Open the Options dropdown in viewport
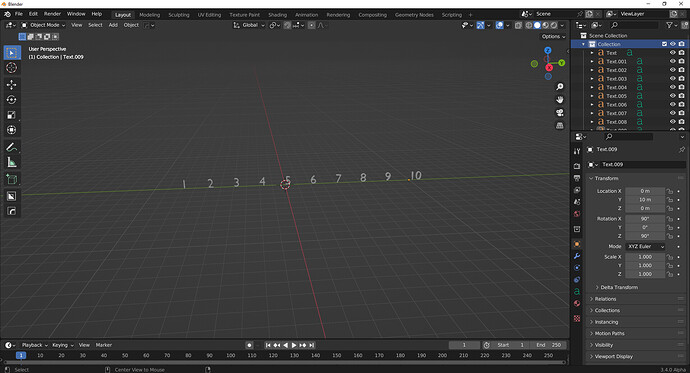Image resolution: width=690 pixels, height=373 pixels. 553,37
